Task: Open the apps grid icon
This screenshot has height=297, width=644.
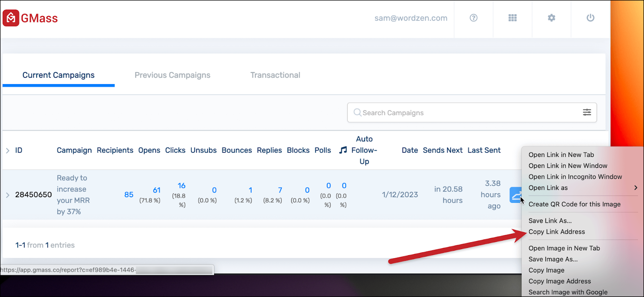Action: coord(512,18)
